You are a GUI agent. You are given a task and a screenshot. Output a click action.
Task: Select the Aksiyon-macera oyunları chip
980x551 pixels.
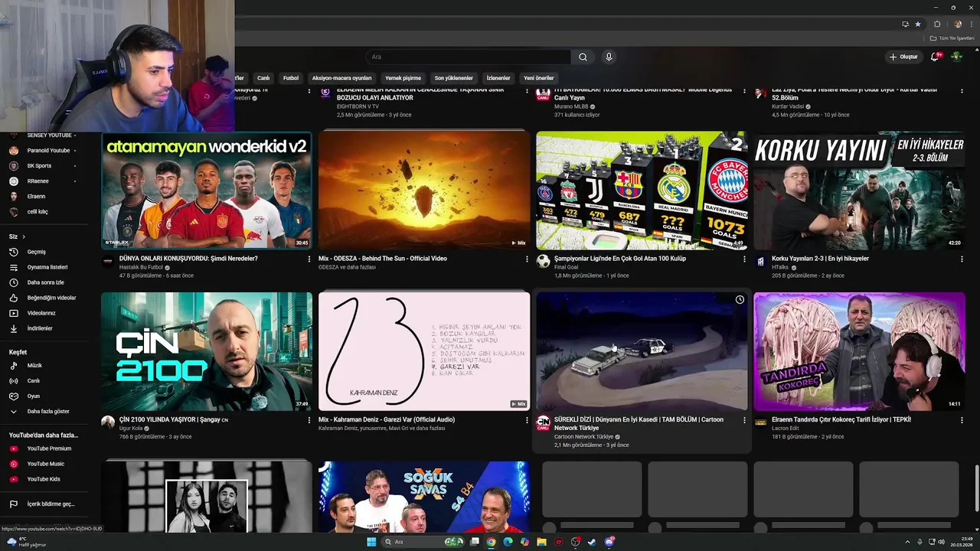(x=341, y=78)
